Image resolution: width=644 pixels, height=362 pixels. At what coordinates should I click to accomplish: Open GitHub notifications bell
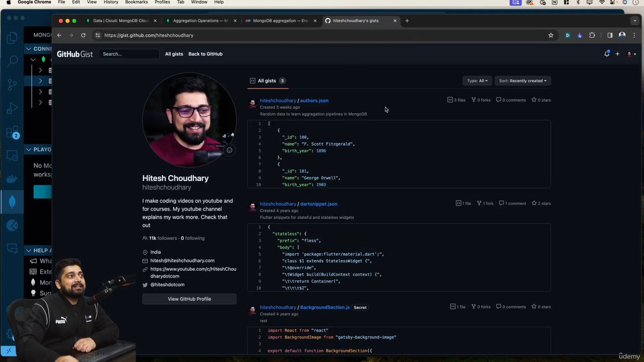tap(606, 54)
